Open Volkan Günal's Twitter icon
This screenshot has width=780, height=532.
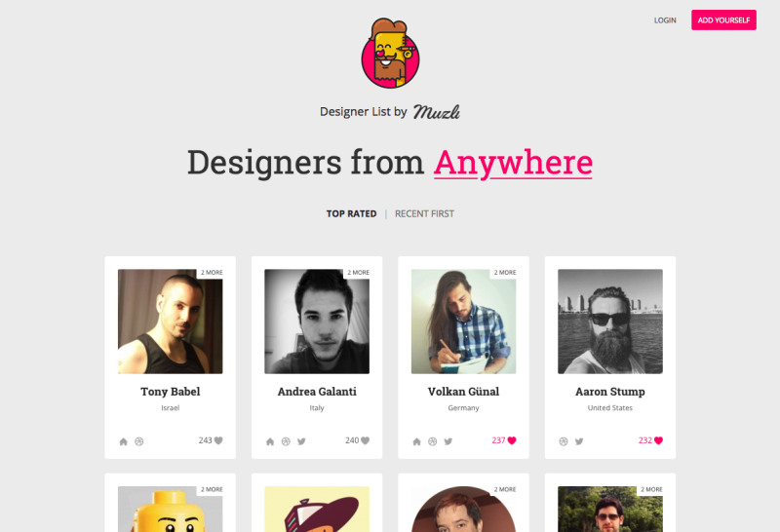[x=448, y=441]
